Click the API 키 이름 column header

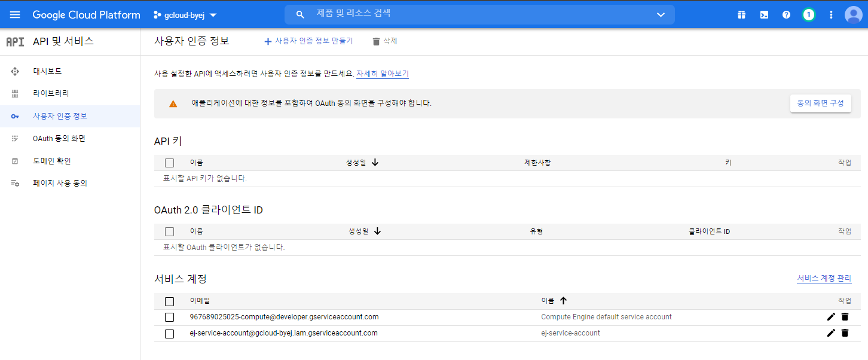pos(196,163)
